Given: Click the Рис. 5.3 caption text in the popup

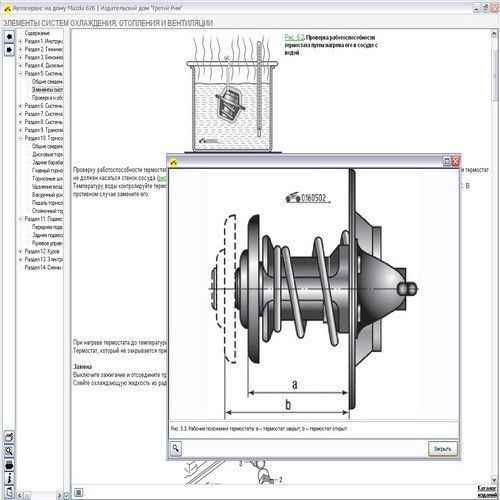Looking at the screenshot, I should pos(259,429).
